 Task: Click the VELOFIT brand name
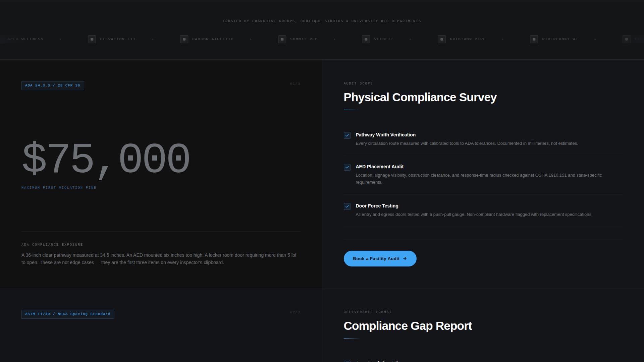[384, 39]
